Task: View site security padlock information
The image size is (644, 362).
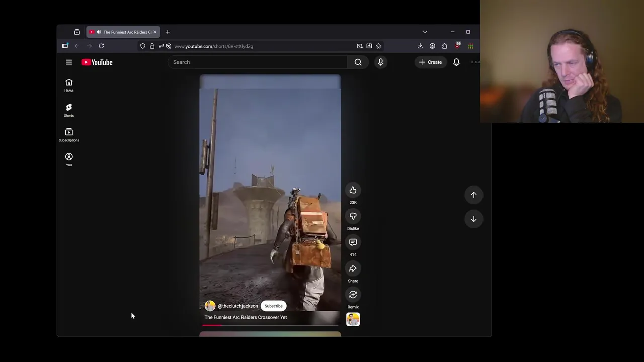Action: tap(152, 46)
